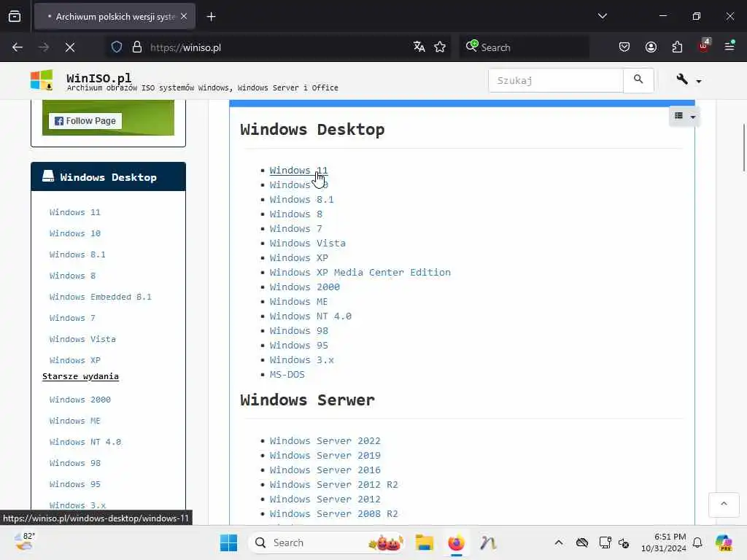Screen dimensions: 747x560
Task: List all tabs chevron in title bar
Action: click(603, 16)
